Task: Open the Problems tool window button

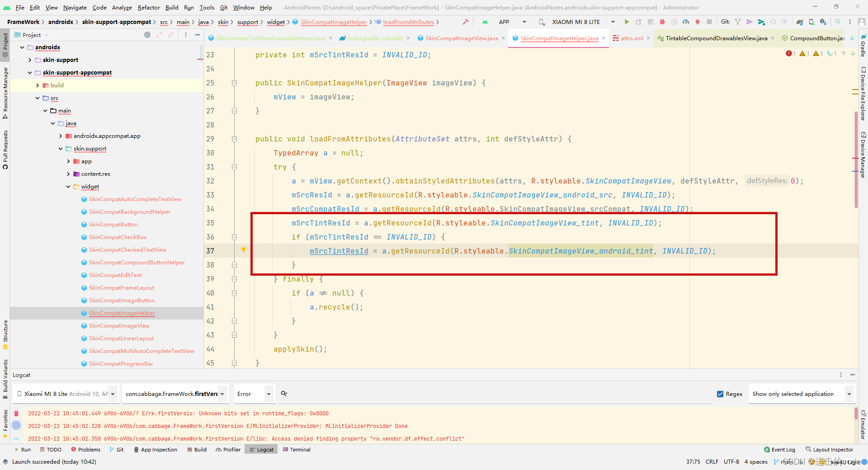Action: [85, 450]
